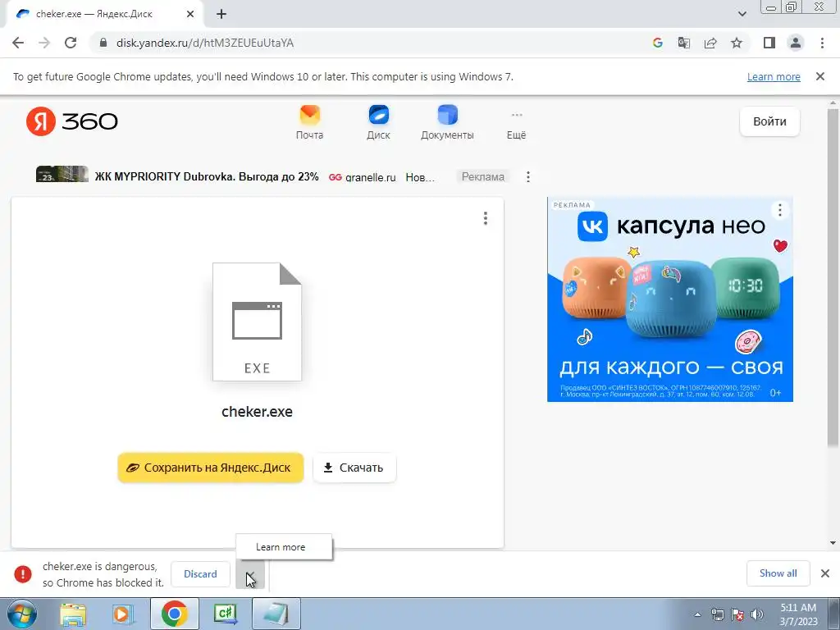Click Сохранить на Яндекс.Диск button

tap(211, 468)
